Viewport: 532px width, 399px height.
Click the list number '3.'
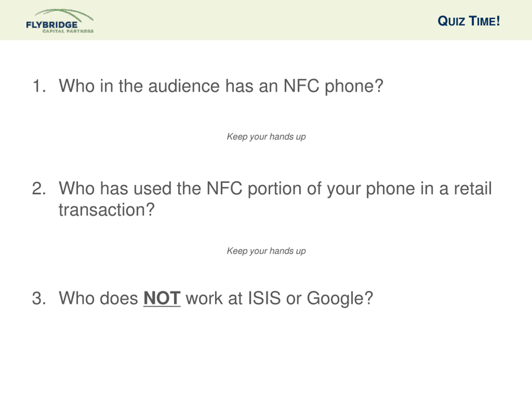[x=39, y=298]
